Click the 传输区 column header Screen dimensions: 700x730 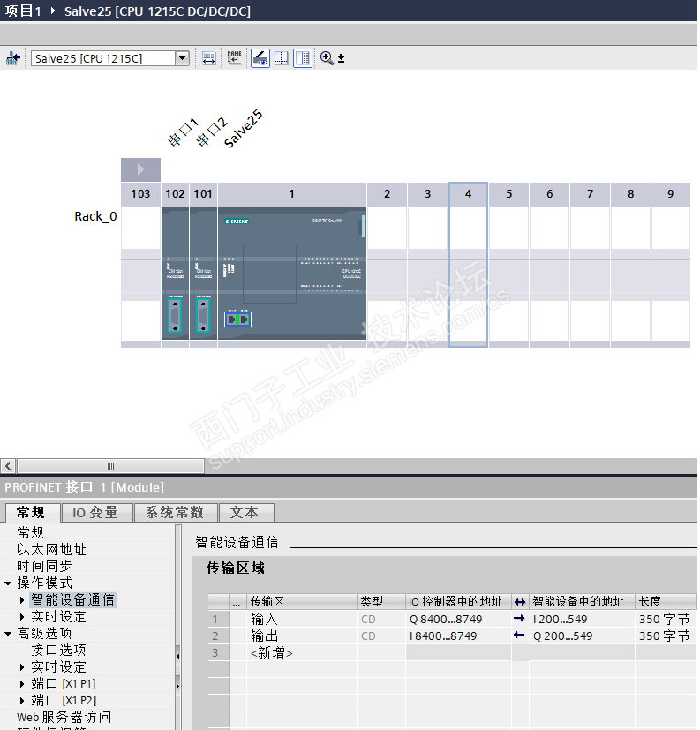302,601
